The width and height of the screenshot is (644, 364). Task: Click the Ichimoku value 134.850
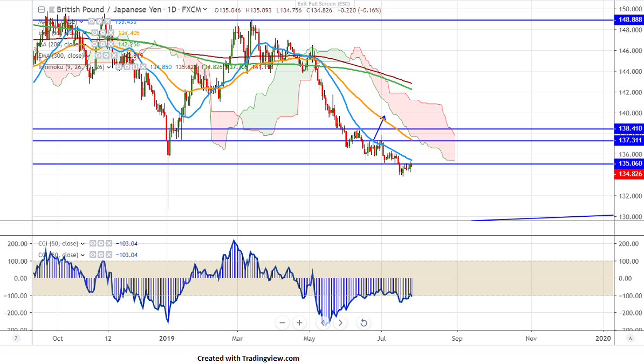161,67
